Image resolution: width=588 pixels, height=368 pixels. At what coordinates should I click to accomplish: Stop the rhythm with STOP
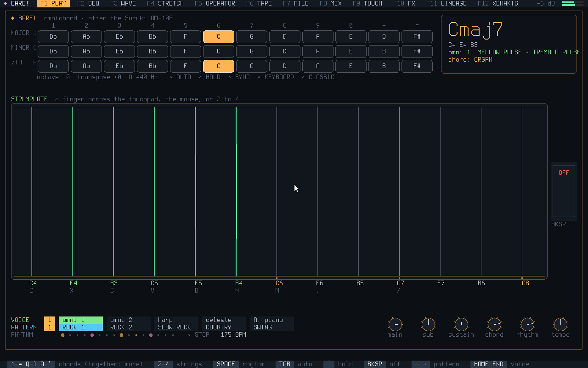pyautogui.click(x=199, y=334)
